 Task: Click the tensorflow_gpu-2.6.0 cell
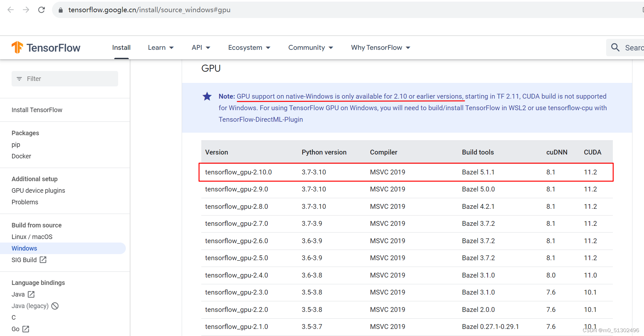coord(237,241)
